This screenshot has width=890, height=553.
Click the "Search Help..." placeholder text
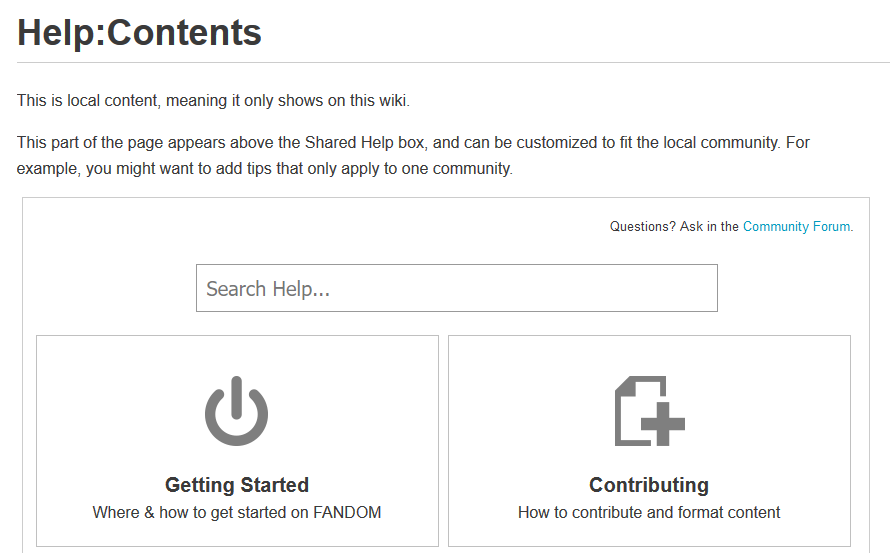pos(268,289)
